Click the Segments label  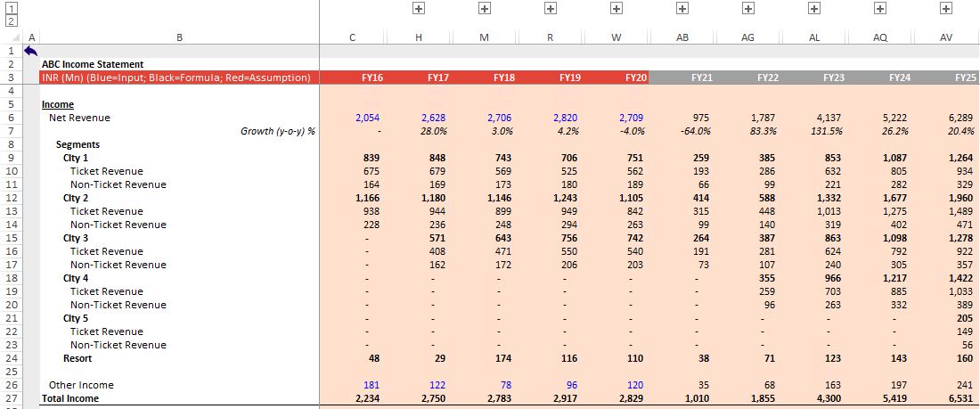point(78,144)
